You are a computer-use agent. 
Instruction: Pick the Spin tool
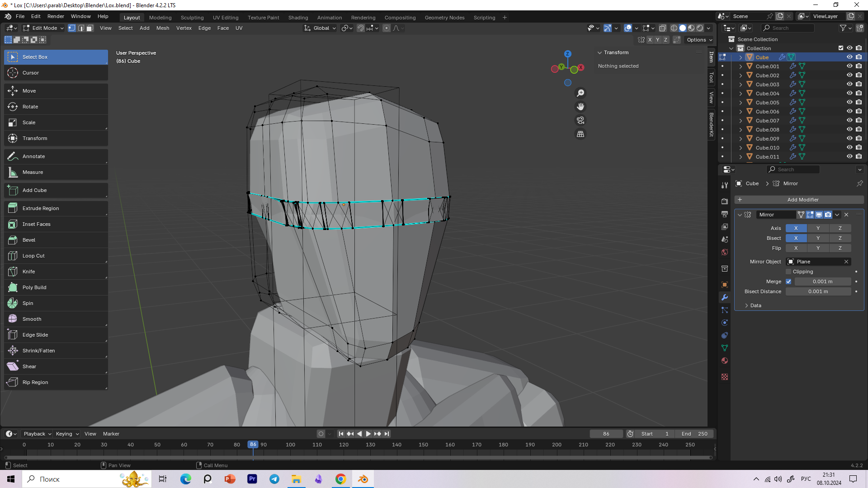(x=56, y=303)
